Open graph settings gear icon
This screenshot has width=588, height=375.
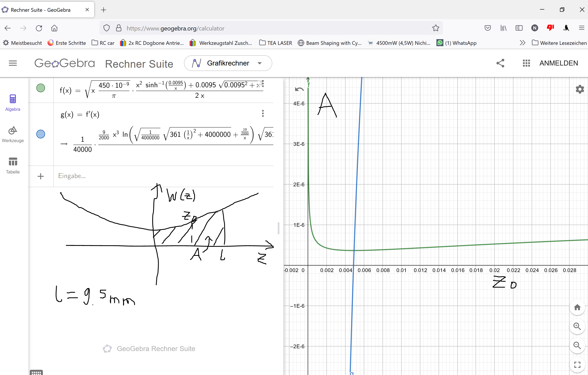(x=580, y=89)
